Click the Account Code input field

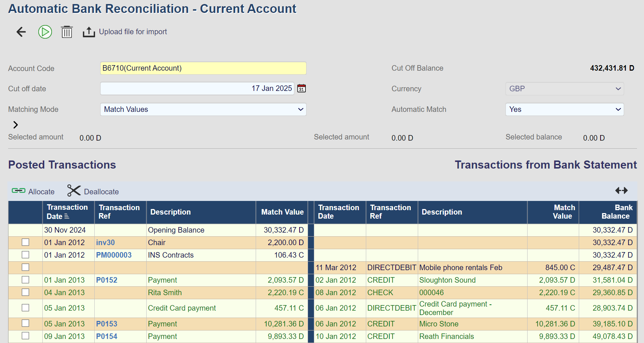[203, 68]
